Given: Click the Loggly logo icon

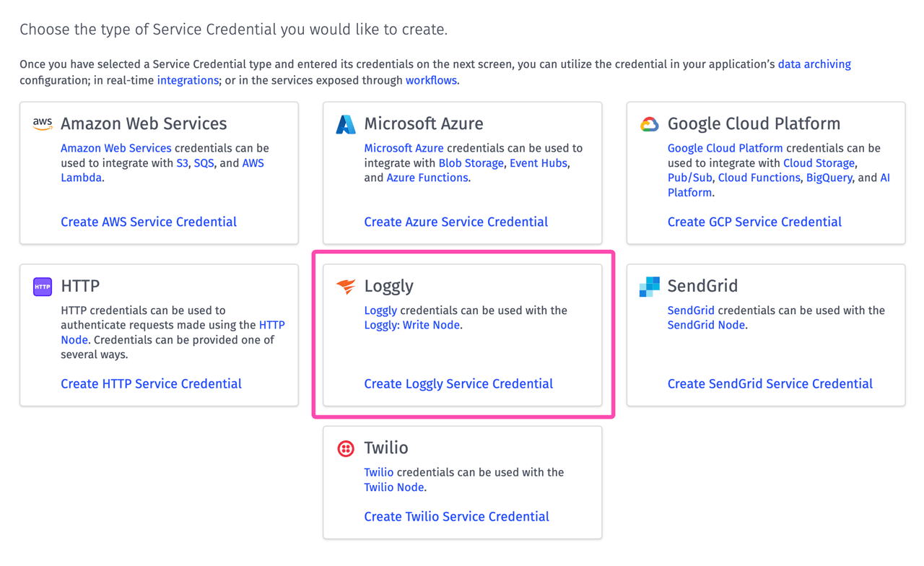Looking at the screenshot, I should point(345,285).
